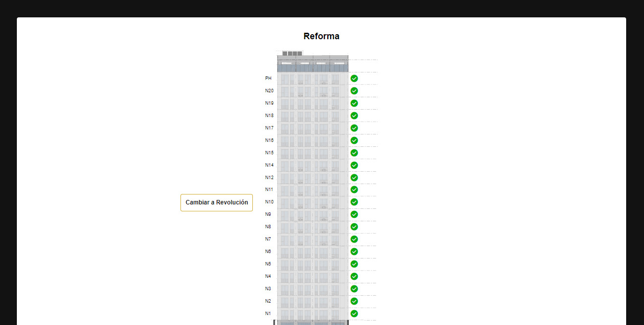Select the N6 floor label
The height and width of the screenshot is (325, 644).
(x=268, y=252)
